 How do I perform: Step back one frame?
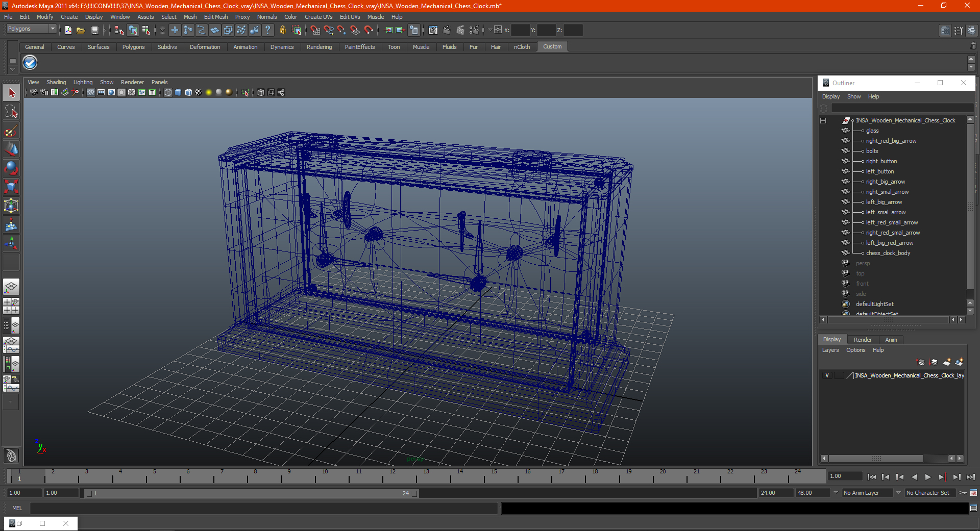click(886, 477)
